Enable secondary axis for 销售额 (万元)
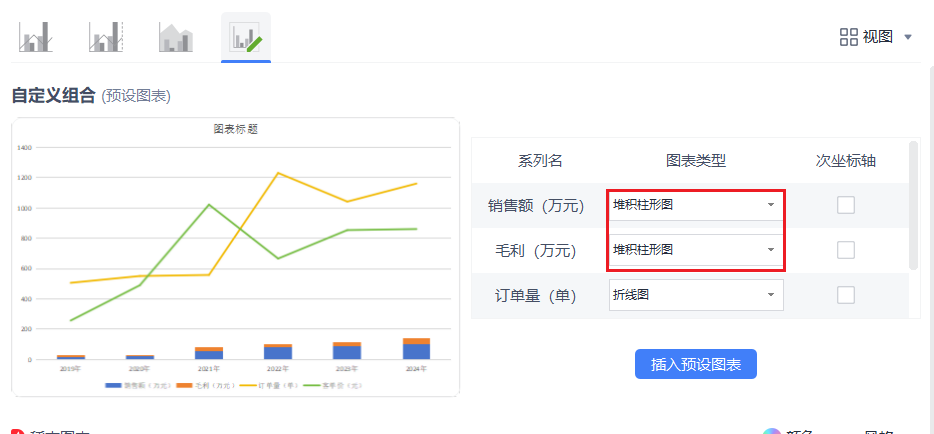934x434 pixels. click(846, 205)
